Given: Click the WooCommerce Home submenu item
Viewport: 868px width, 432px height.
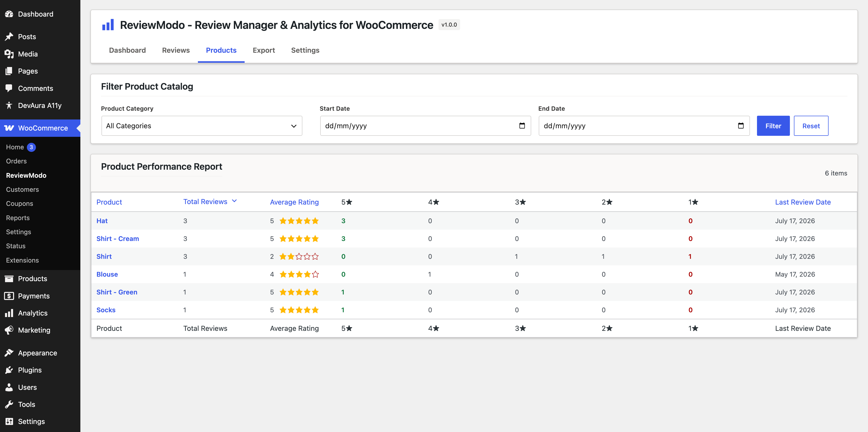Looking at the screenshot, I should coord(15,147).
